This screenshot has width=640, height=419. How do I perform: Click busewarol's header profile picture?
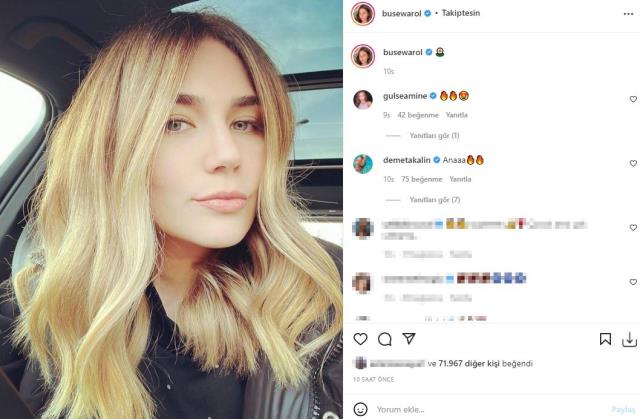363,14
